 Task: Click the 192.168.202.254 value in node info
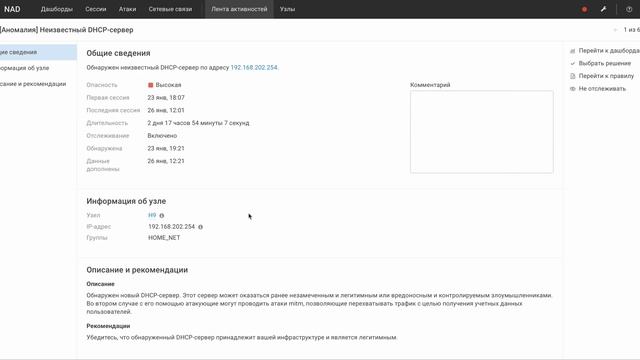tap(171, 227)
